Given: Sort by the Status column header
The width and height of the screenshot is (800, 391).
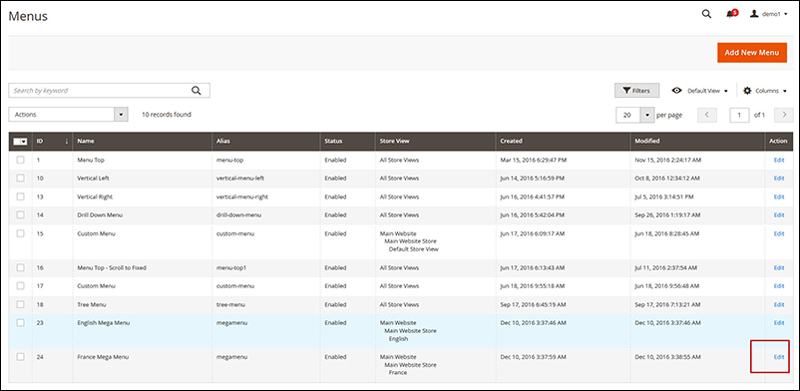Looking at the screenshot, I should pos(347,141).
